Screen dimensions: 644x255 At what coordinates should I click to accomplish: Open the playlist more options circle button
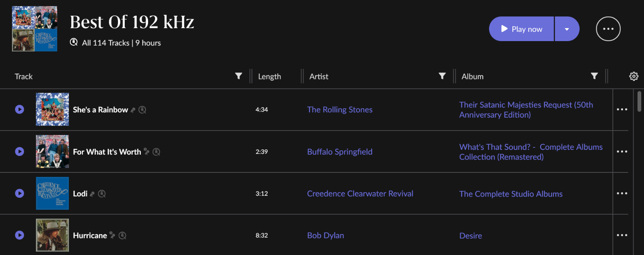(x=608, y=29)
